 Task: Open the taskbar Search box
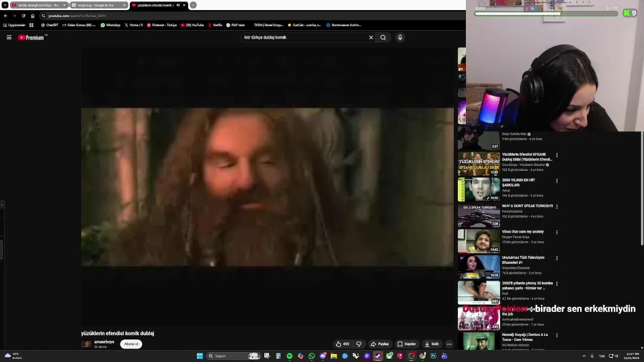(x=233, y=356)
